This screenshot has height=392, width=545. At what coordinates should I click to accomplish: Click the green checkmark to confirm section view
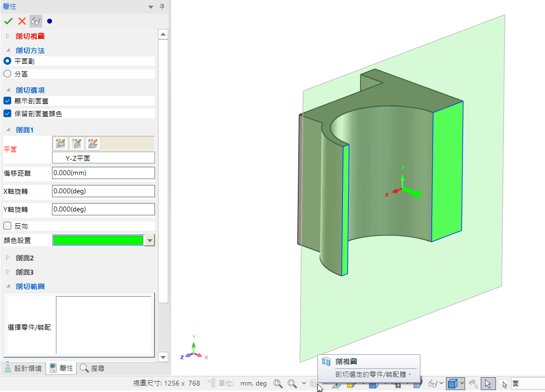[8, 21]
